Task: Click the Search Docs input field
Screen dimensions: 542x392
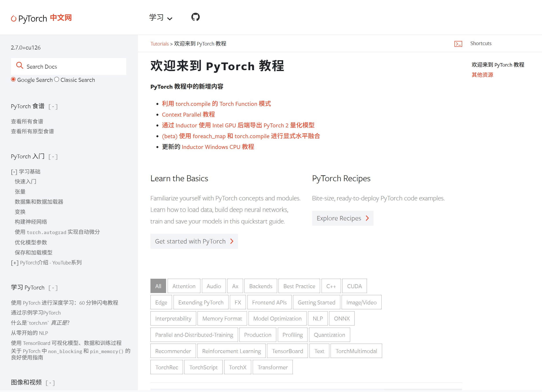Action: click(x=69, y=67)
